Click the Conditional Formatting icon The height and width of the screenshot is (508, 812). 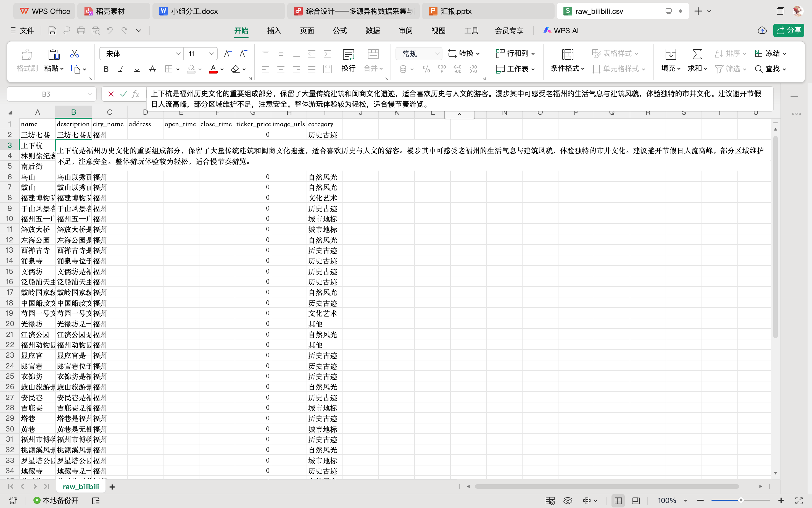coord(567,54)
